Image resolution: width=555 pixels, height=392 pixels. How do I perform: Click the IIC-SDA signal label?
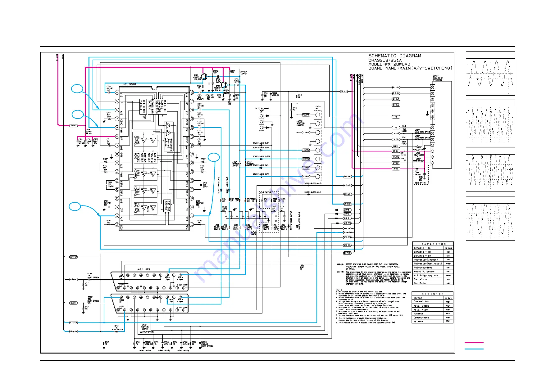[x=396, y=133]
